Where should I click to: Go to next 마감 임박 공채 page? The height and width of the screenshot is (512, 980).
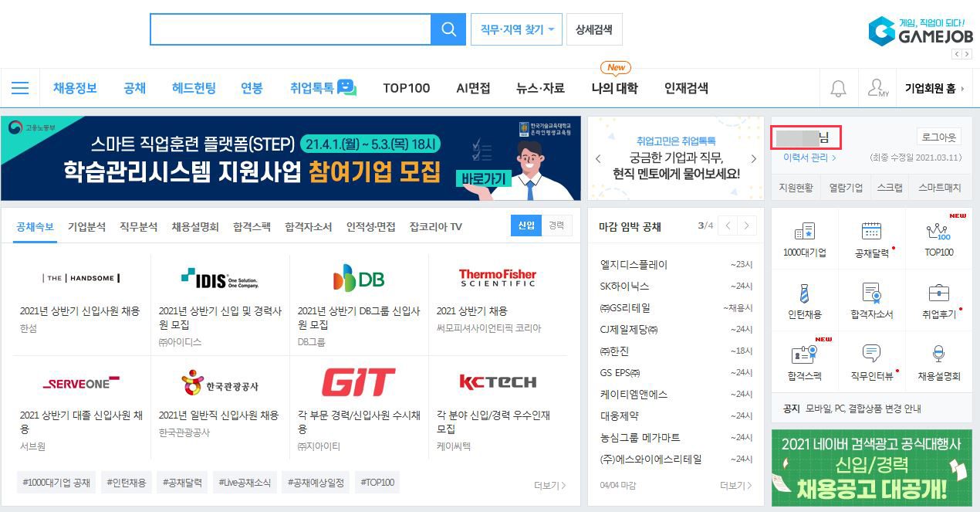747,226
